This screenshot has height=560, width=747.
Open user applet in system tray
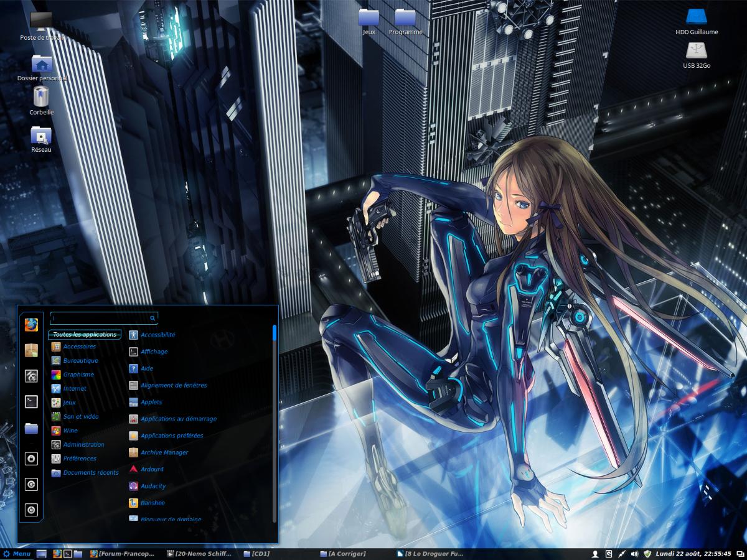(x=595, y=554)
